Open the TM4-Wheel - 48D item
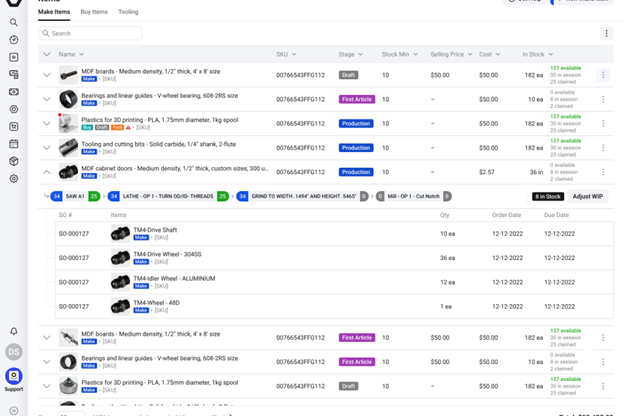Screen dimensions: 624x416 point(156,303)
